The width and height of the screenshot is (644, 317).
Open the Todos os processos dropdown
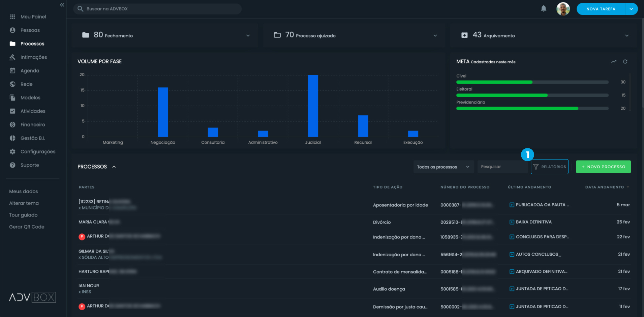(443, 167)
